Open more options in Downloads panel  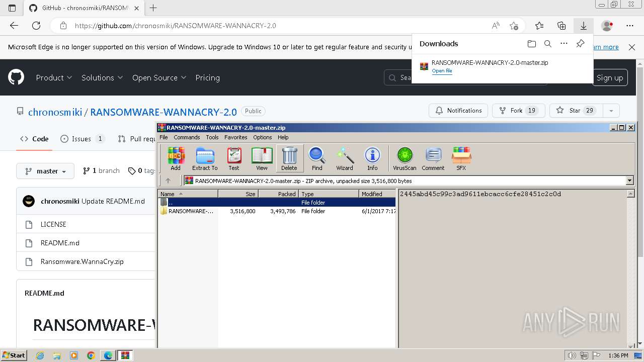point(564,44)
